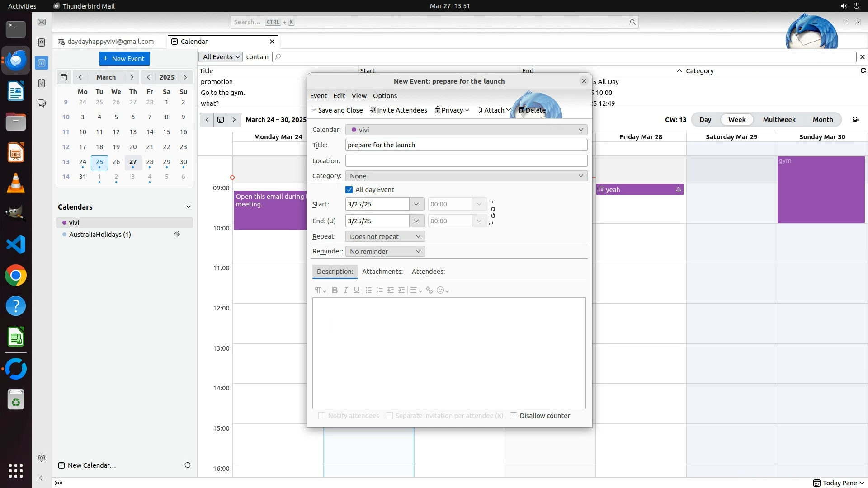Toggle AustraliaHolidays calendar visibility eye
Screen dimensions: 868x488
[177, 234]
